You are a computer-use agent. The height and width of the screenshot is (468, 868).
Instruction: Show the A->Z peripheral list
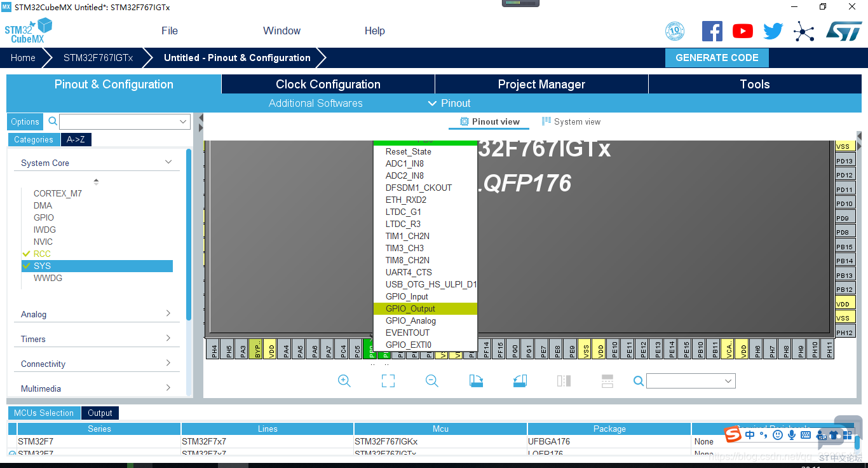point(76,140)
